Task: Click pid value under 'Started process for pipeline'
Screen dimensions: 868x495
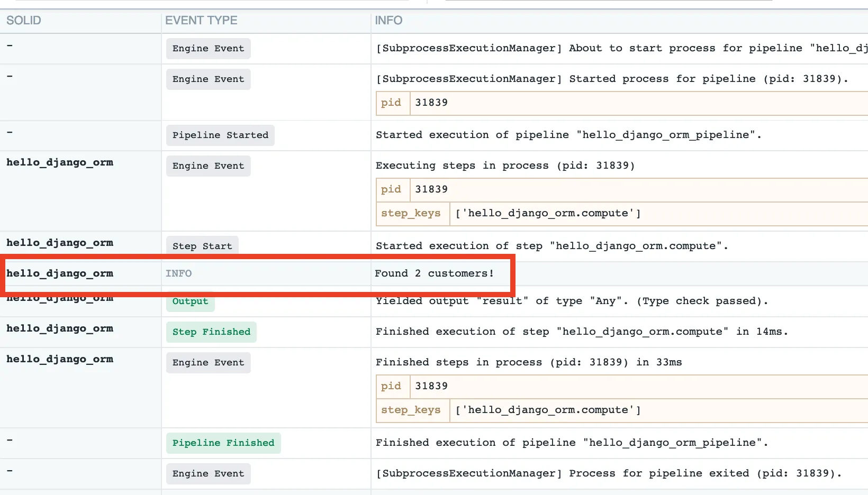Action: [x=431, y=103]
